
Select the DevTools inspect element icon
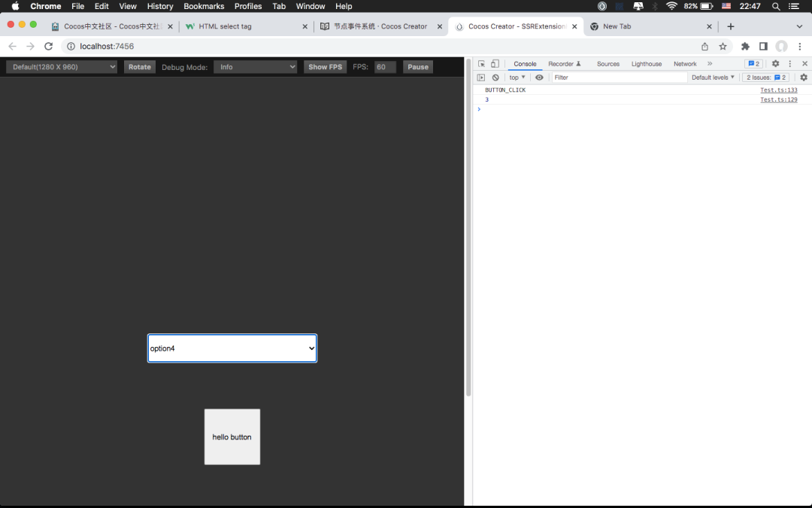482,64
